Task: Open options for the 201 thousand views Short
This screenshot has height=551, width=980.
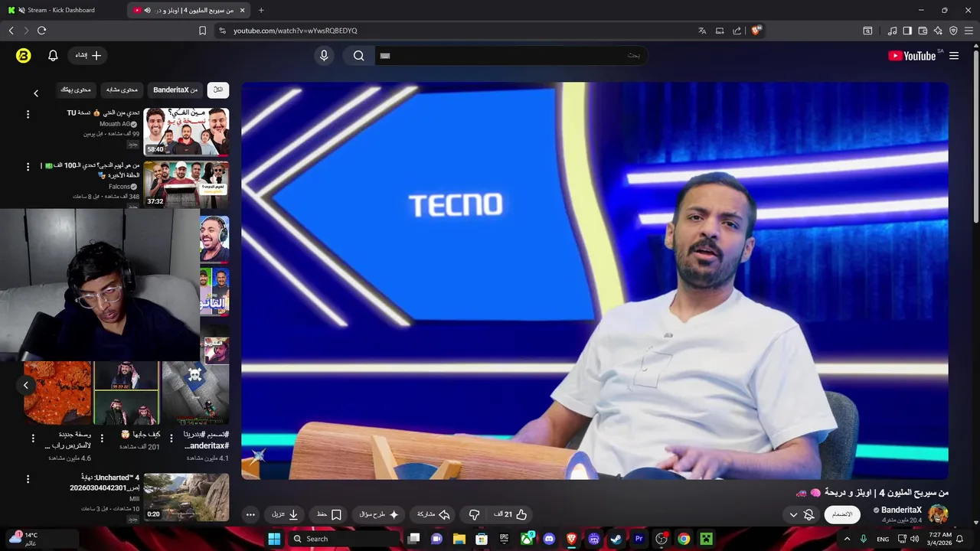Action: [102, 439]
